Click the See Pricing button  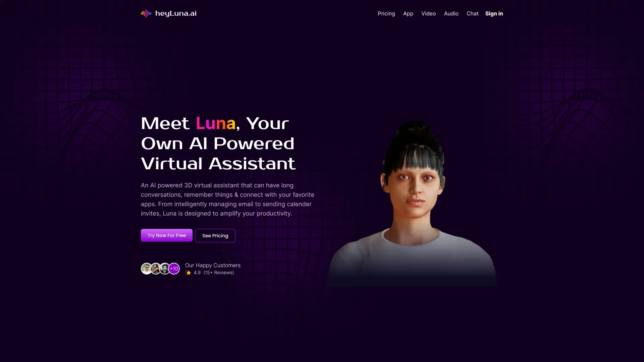pyautogui.click(x=215, y=235)
